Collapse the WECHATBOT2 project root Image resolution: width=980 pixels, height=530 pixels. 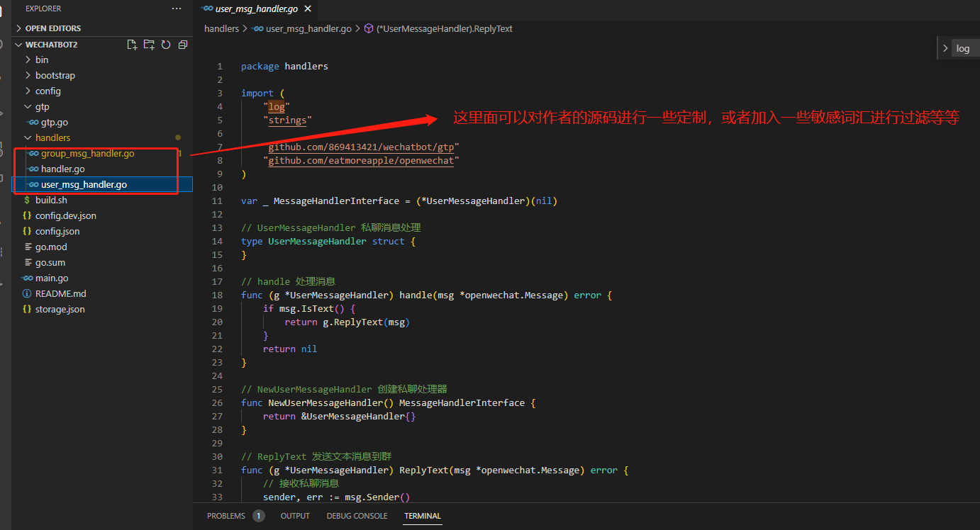[x=19, y=45]
